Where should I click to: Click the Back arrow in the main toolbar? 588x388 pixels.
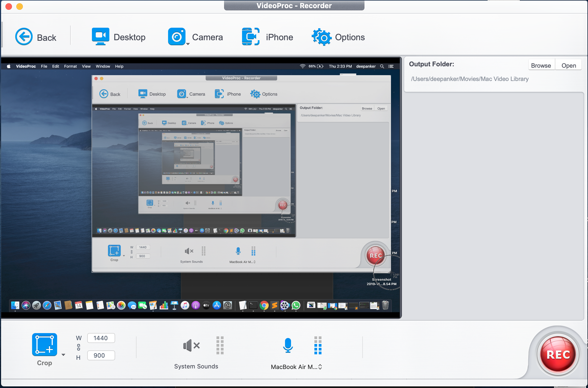tap(24, 37)
